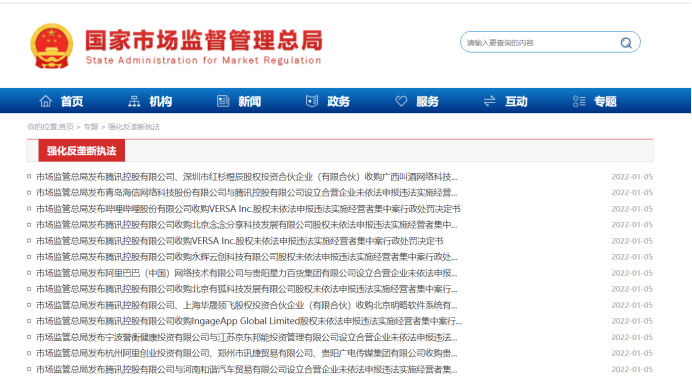The width and height of the screenshot is (692, 380).
Task: Open the 政务 navigation menu item
Action: [338, 102]
